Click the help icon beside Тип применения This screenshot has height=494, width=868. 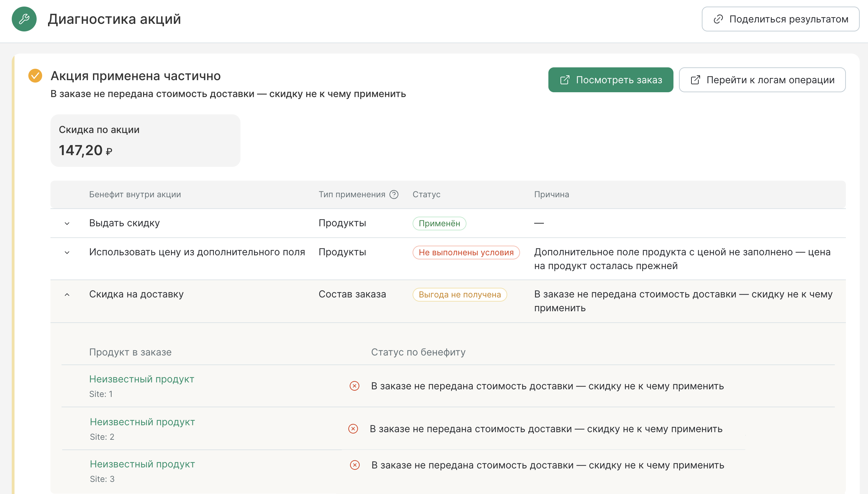click(394, 194)
